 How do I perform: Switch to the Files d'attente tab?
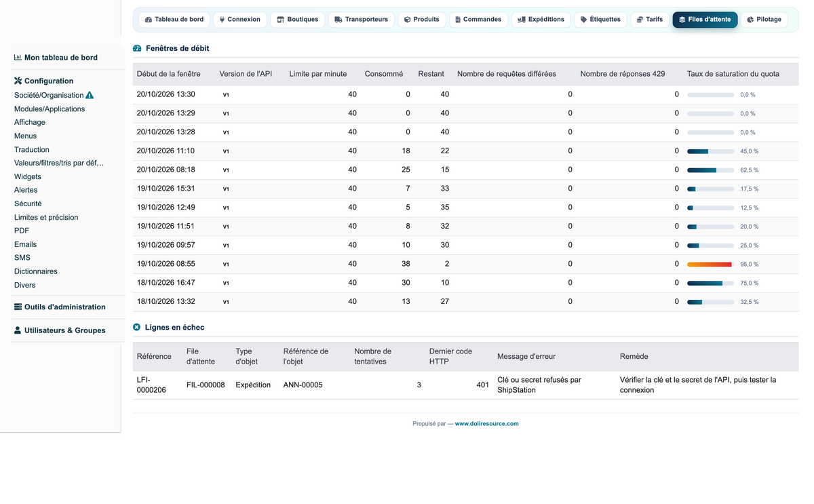coord(705,20)
